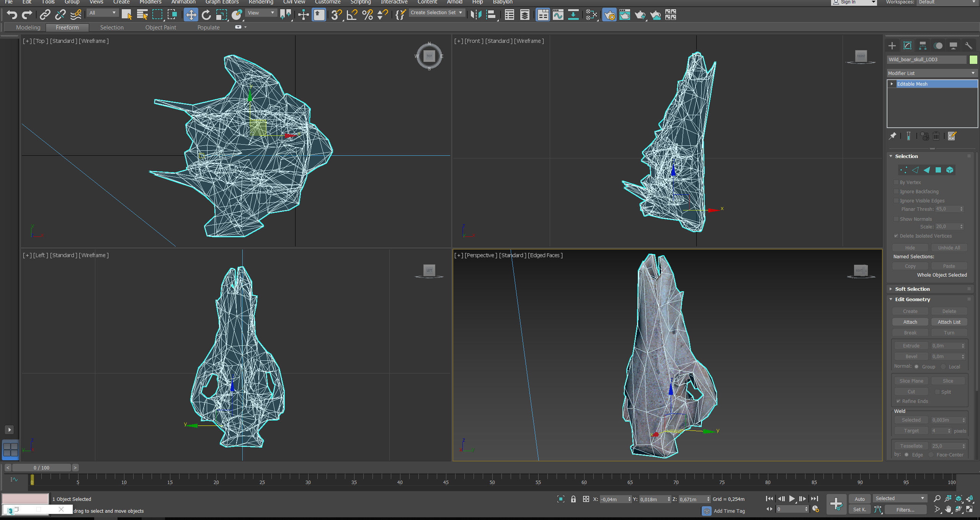The height and width of the screenshot is (520, 980).
Task: Enable the Split checkbox
Action: (937, 392)
